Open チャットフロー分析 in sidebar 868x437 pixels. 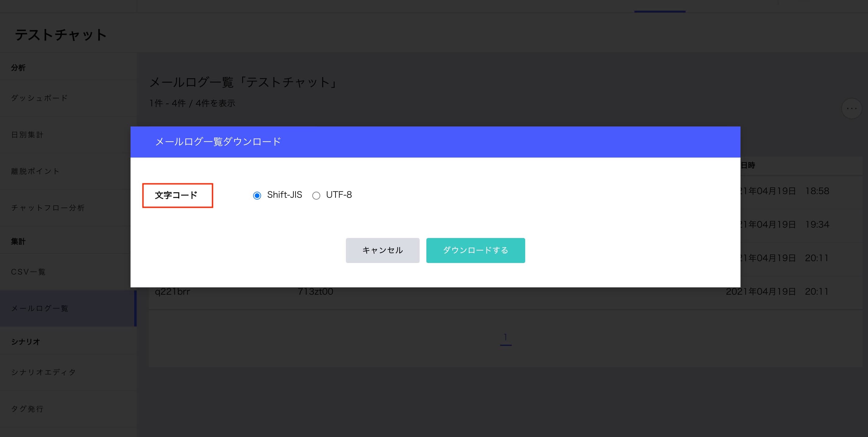[68, 208]
